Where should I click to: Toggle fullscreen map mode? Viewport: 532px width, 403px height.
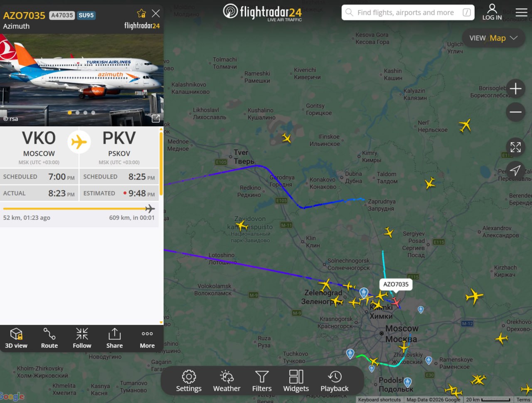click(515, 147)
